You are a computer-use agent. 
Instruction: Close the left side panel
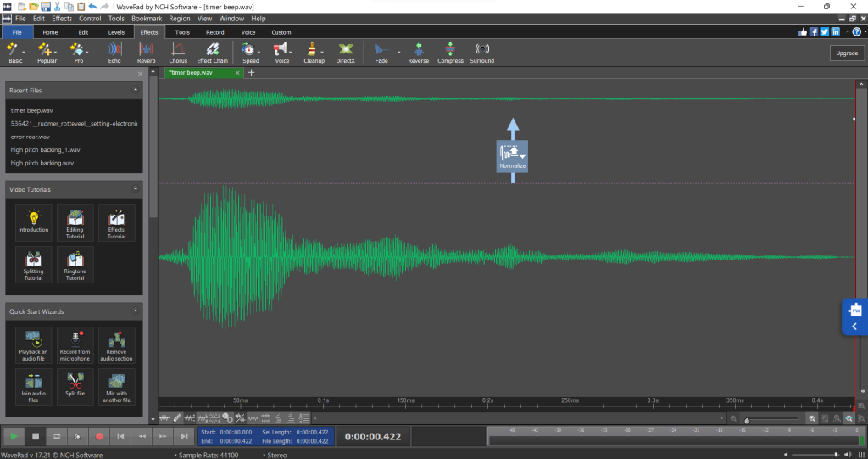point(140,74)
